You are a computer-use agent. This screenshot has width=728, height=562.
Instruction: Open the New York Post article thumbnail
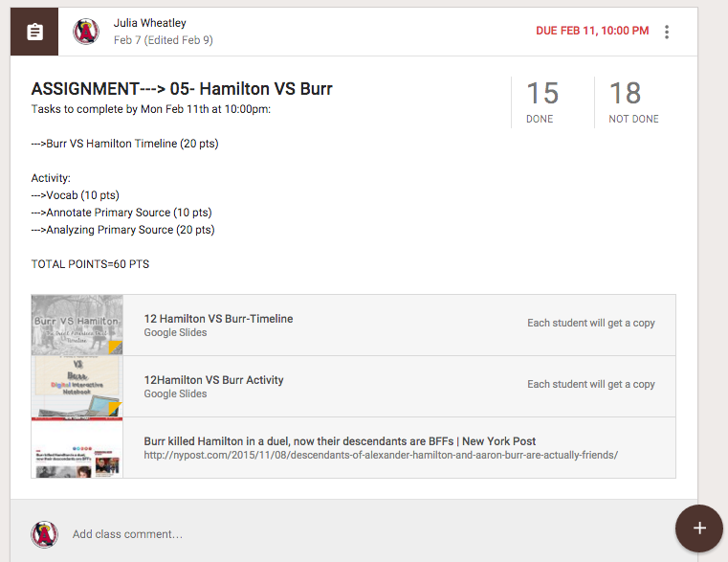coord(77,448)
